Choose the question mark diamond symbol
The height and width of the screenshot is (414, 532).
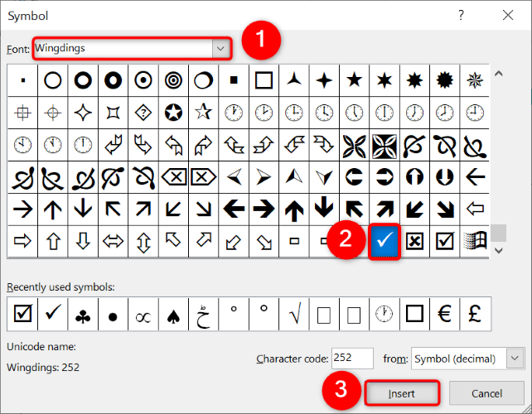click(x=143, y=113)
